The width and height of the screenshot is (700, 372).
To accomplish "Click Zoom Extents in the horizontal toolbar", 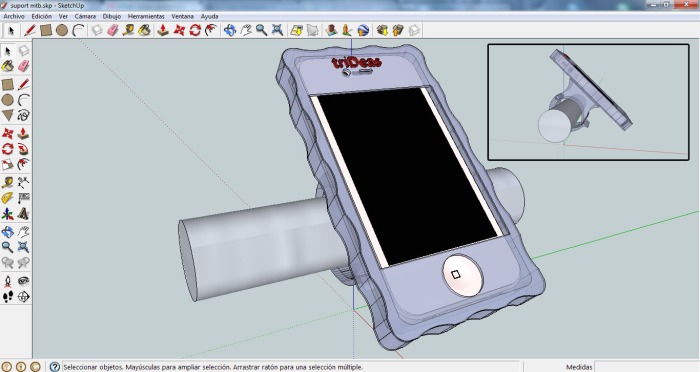I will point(278,30).
